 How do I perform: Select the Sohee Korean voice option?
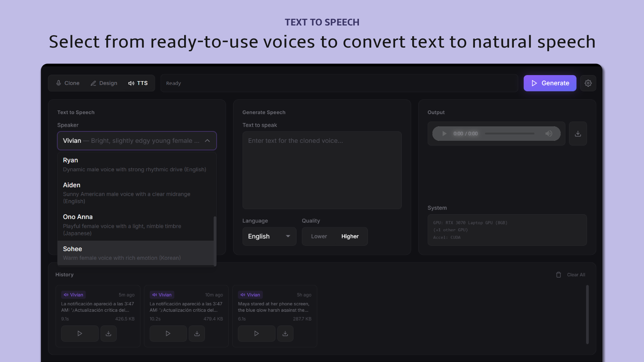[x=136, y=253]
